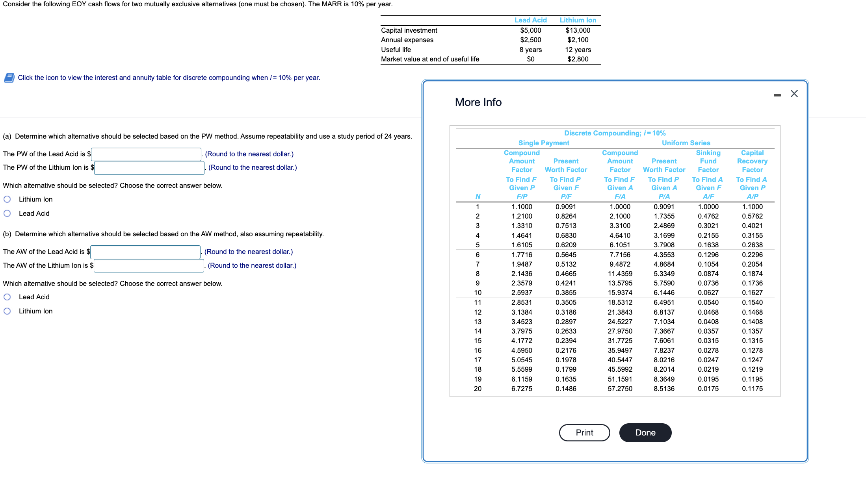Click the PW of Lithium Ion input
Viewport: 866px width, 504px height.
point(149,168)
